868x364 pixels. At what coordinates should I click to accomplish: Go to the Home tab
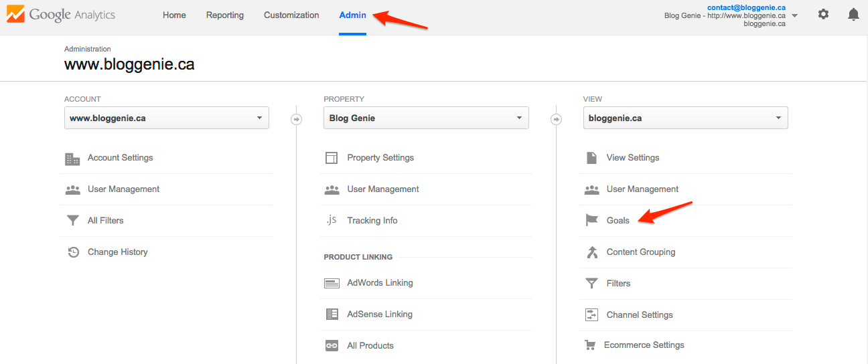click(174, 15)
